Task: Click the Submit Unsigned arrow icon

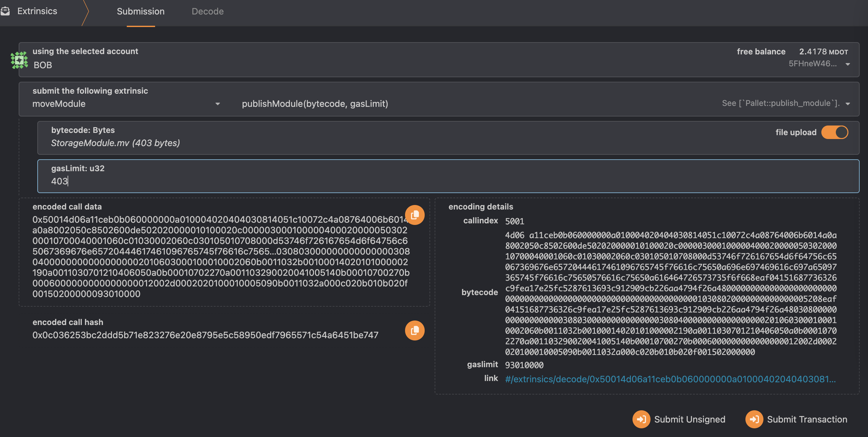Action: [641, 419]
